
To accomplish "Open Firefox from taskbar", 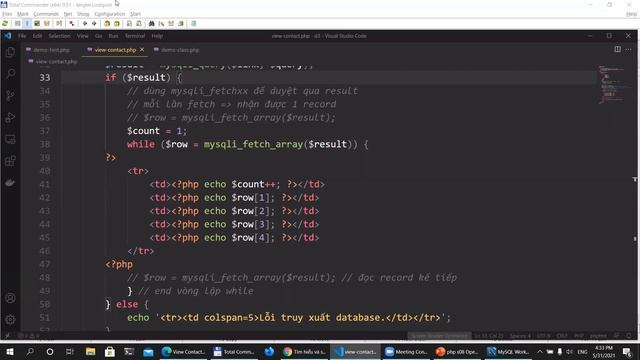I will tap(269, 351).
